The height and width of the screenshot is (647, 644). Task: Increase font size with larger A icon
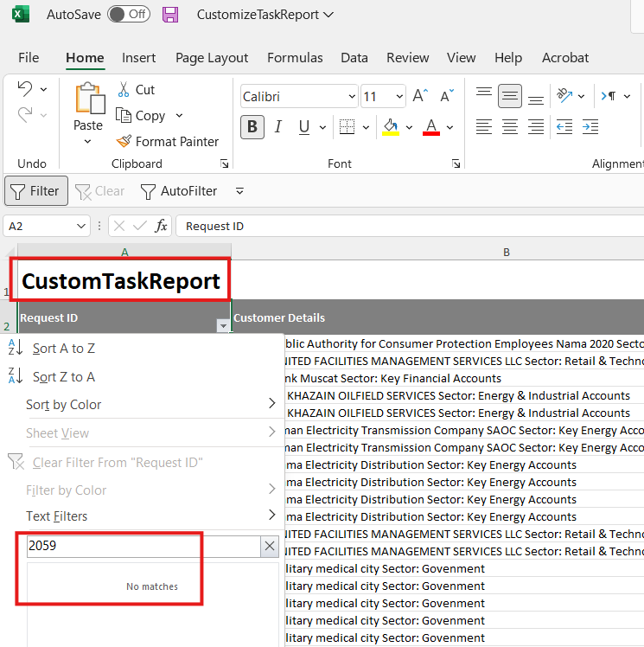coord(419,96)
